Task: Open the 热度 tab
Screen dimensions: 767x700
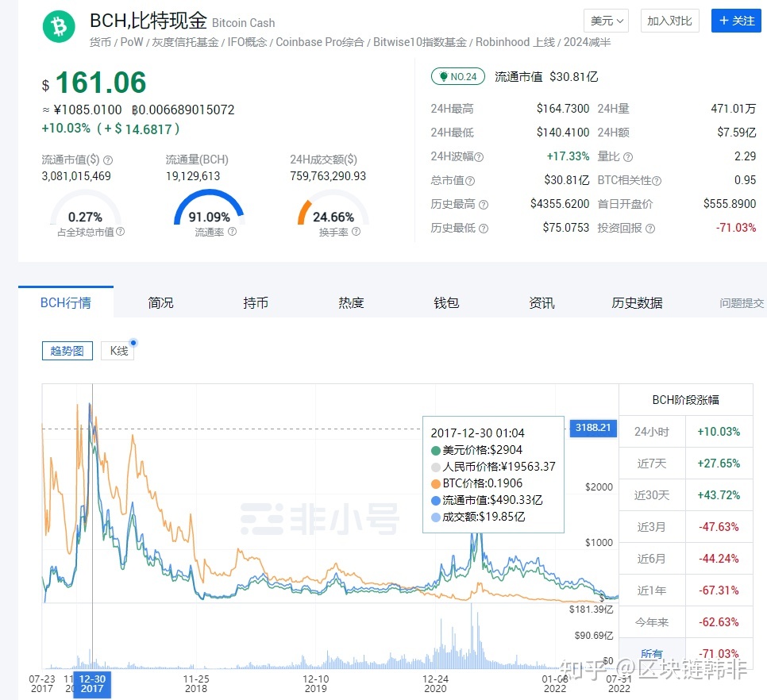Action: point(351,302)
